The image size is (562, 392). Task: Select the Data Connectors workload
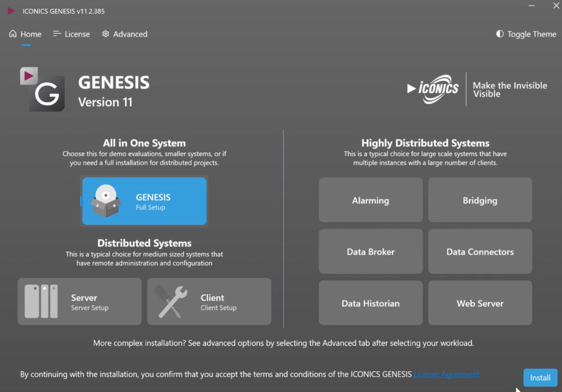coord(480,252)
